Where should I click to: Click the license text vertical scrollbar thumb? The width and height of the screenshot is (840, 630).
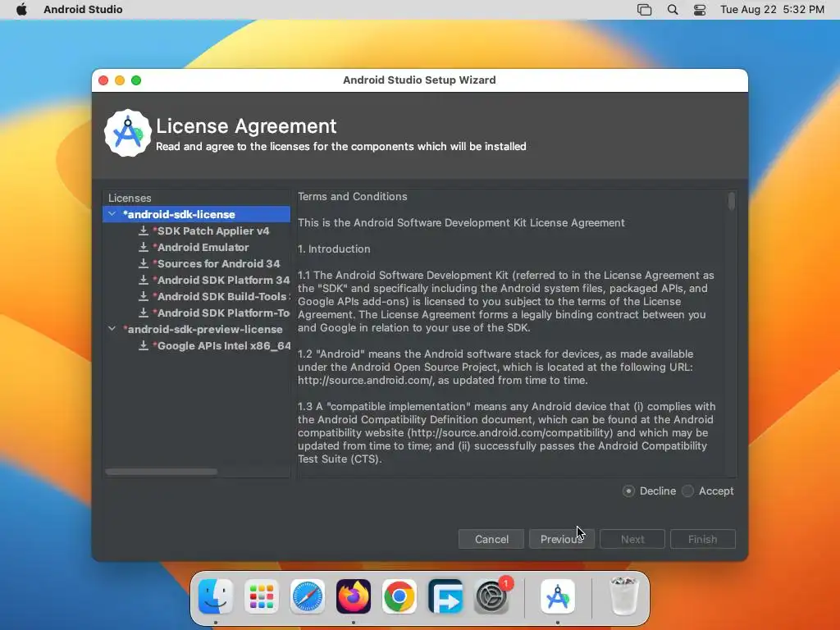(x=731, y=202)
